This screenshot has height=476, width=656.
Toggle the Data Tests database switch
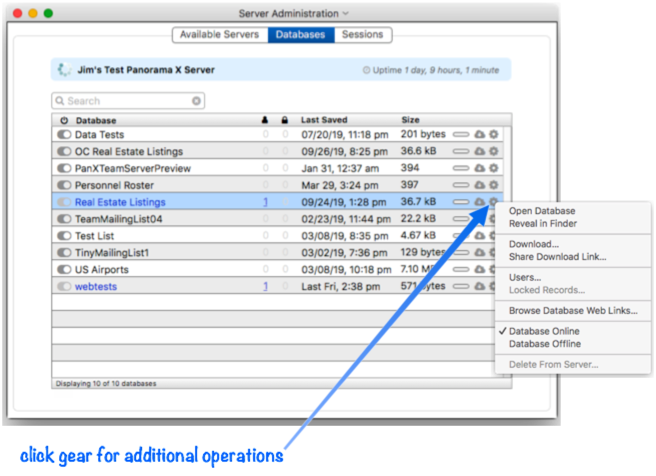click(64, 134)
